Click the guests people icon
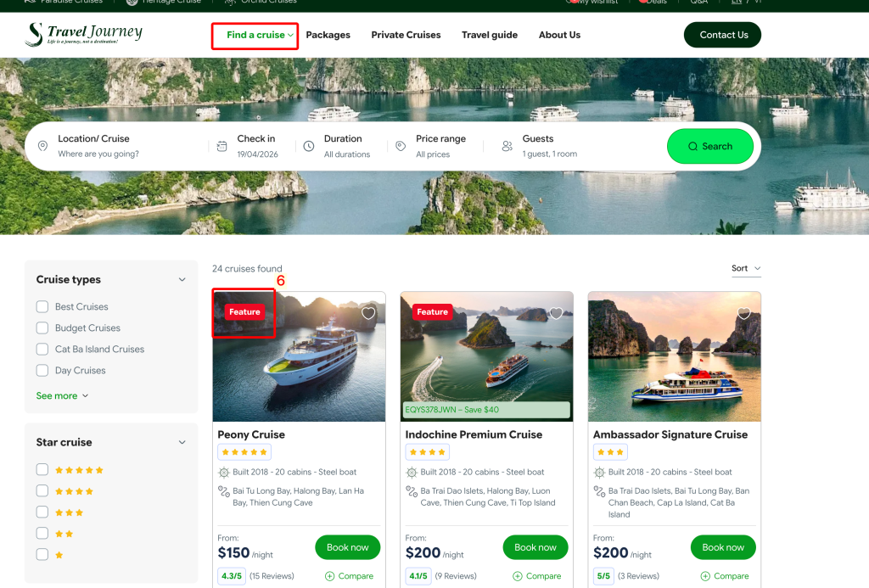 click(x=507, y=146)
